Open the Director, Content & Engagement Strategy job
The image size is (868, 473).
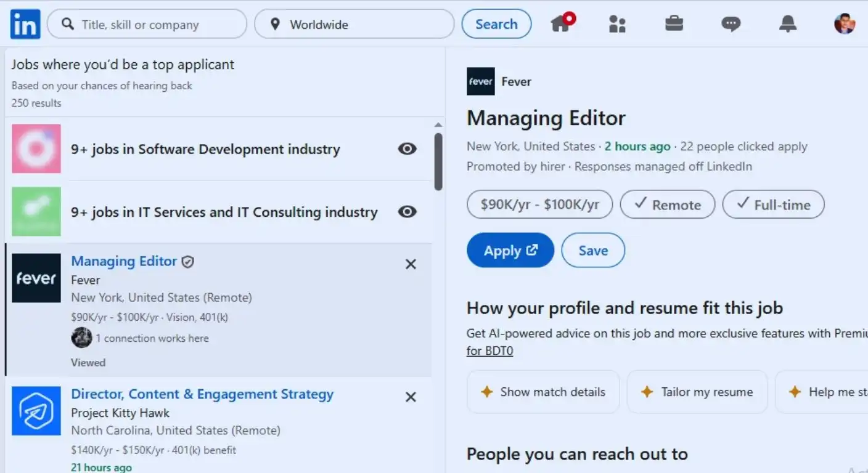202,394
